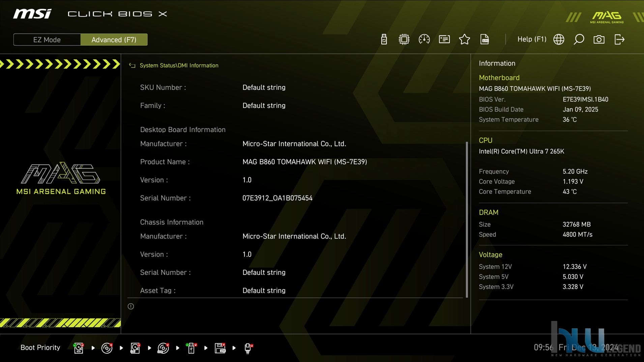The width and height of the screenshot is (644, 362).
Task: Select Chassis Serial Number Default string
Action: 264,272
